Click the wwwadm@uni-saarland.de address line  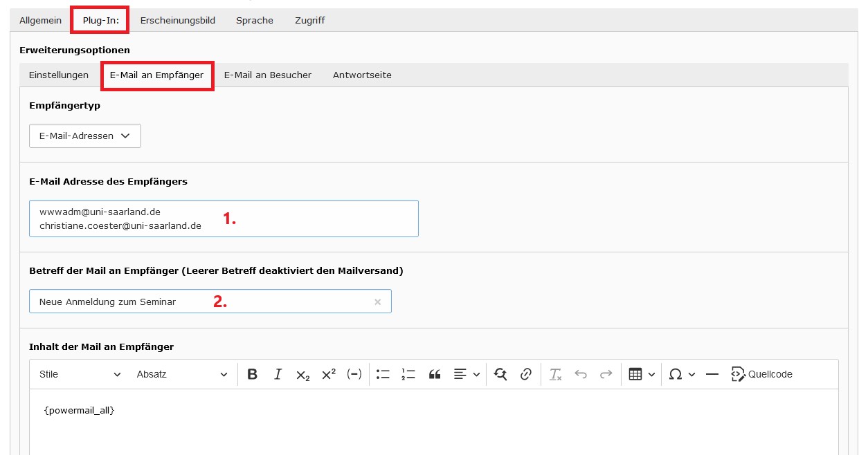[100, 212]
